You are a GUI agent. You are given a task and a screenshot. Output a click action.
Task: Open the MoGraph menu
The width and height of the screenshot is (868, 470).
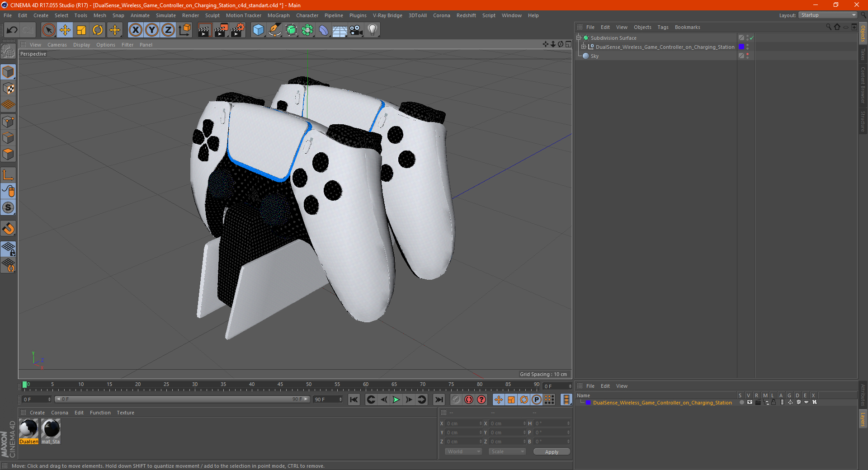click(x=278, y=15)
